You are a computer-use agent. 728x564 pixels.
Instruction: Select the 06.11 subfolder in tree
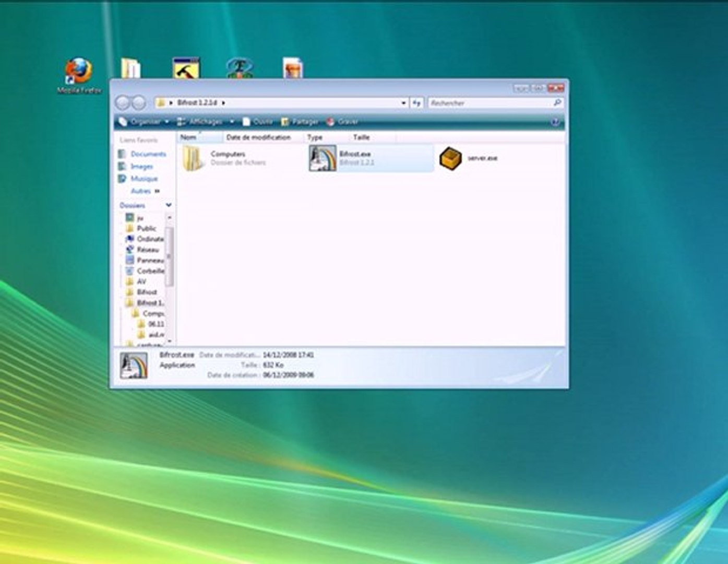[156, 324]
